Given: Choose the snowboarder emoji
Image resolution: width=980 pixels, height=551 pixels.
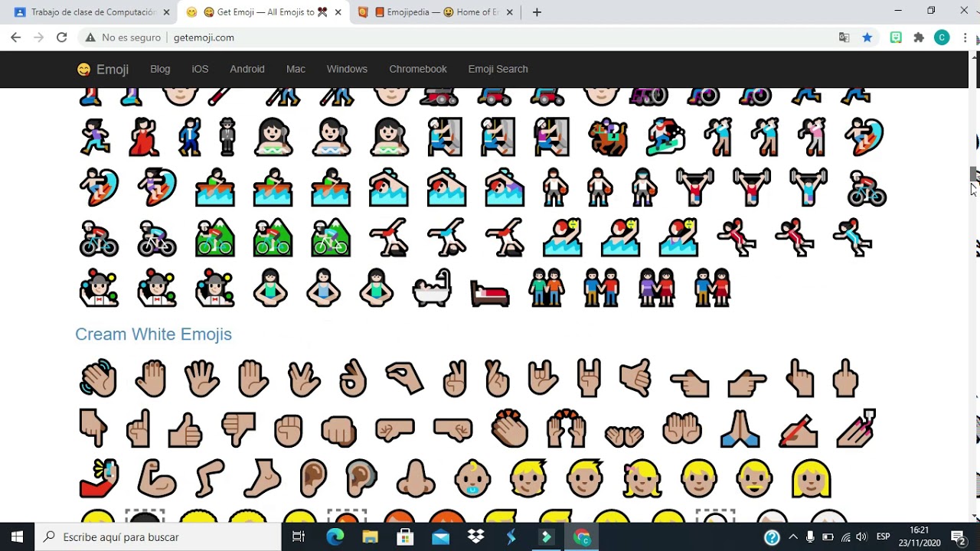Looking at the screenshot, I should coord(665,137).
